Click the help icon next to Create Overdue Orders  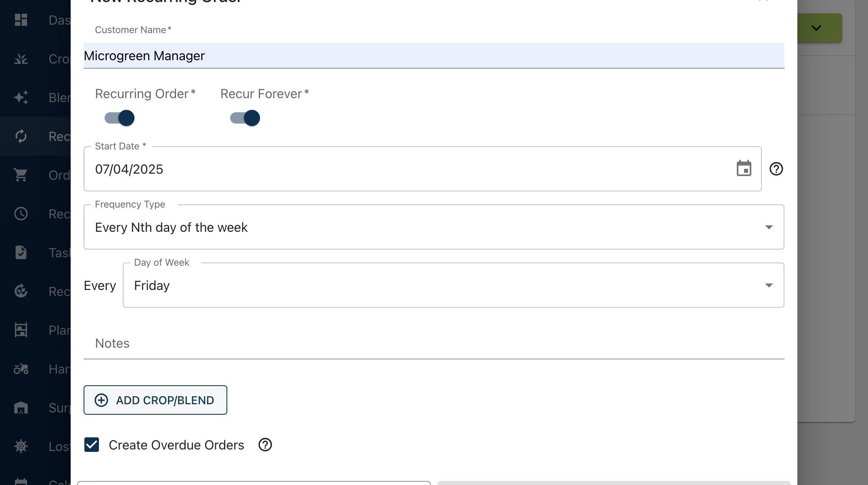tap(265, 445)
